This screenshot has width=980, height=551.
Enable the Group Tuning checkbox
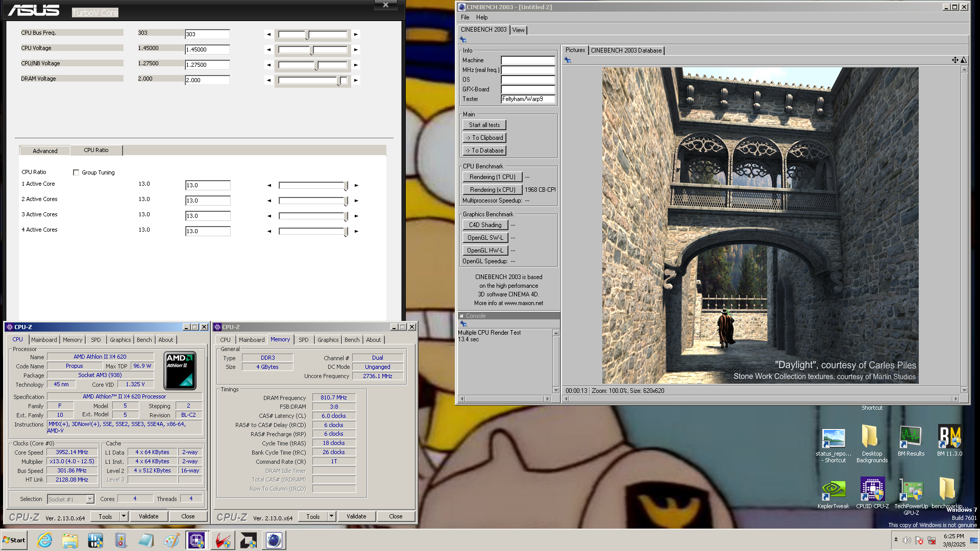pyautogui.click(x=76, y=172)
